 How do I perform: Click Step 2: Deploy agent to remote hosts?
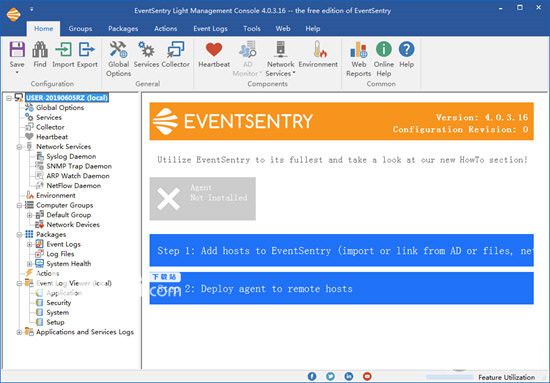pyautogui.click(x=342, y=288)
